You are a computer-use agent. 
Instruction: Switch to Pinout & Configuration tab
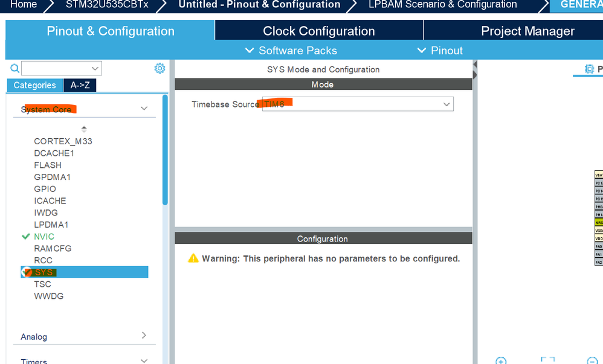tap(111, 31)
